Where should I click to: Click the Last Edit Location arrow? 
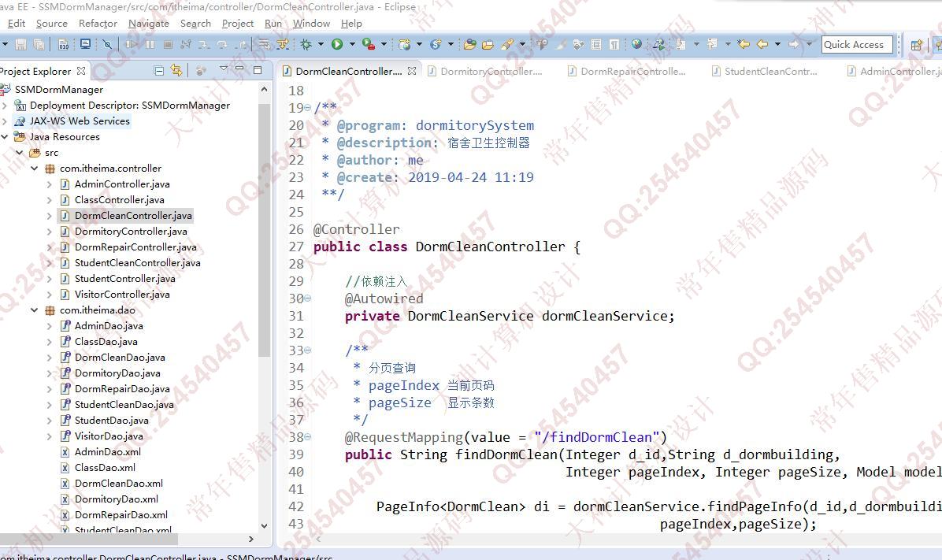pyautogui.click(x=744, y=44)
